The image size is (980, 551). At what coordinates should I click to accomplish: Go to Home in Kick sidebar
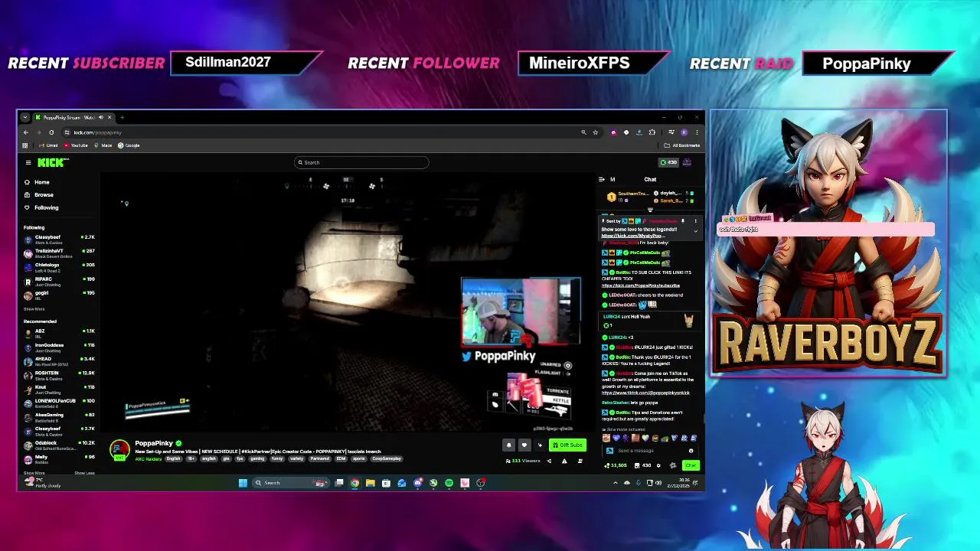tap(38, 182)
